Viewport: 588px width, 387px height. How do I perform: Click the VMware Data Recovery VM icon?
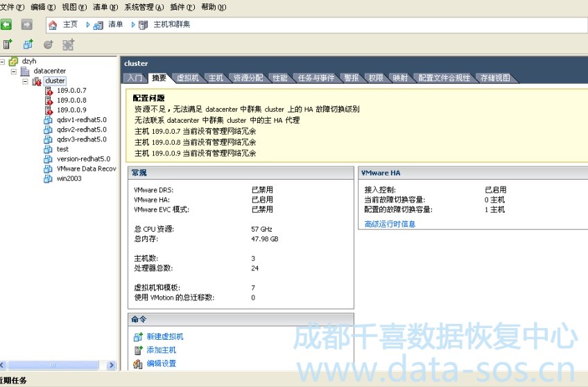coord(48,169)
